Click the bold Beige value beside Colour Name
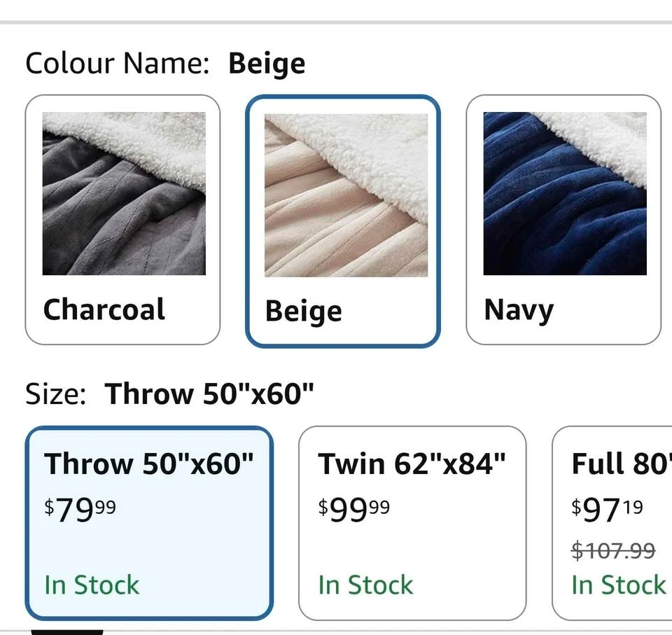Image resolution: width=672 pixels, height=635 pixels. pos(267,64)
